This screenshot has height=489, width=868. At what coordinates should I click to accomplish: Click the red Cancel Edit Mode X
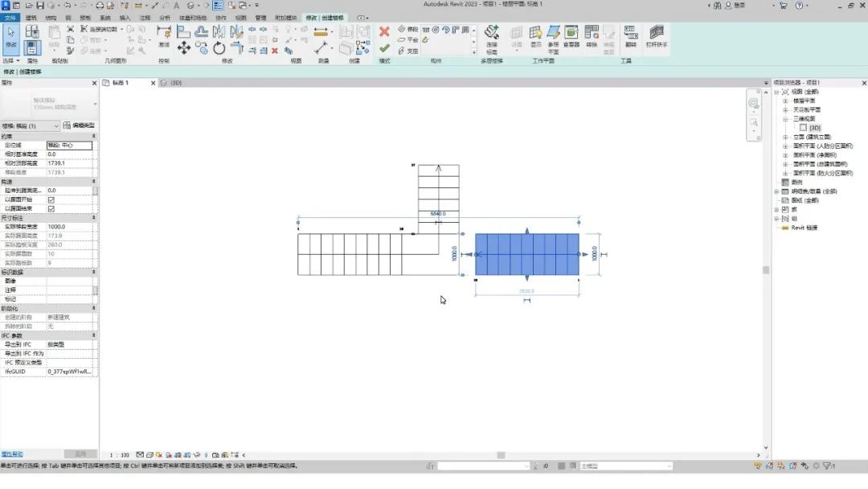[384, 32]
